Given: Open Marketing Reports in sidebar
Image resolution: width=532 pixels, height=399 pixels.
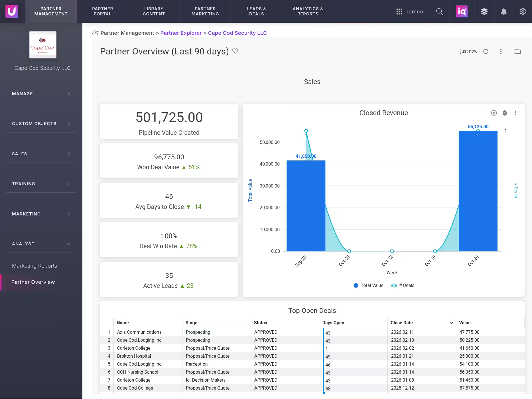Looking at the screenshot, I should (x=34, y=266).
